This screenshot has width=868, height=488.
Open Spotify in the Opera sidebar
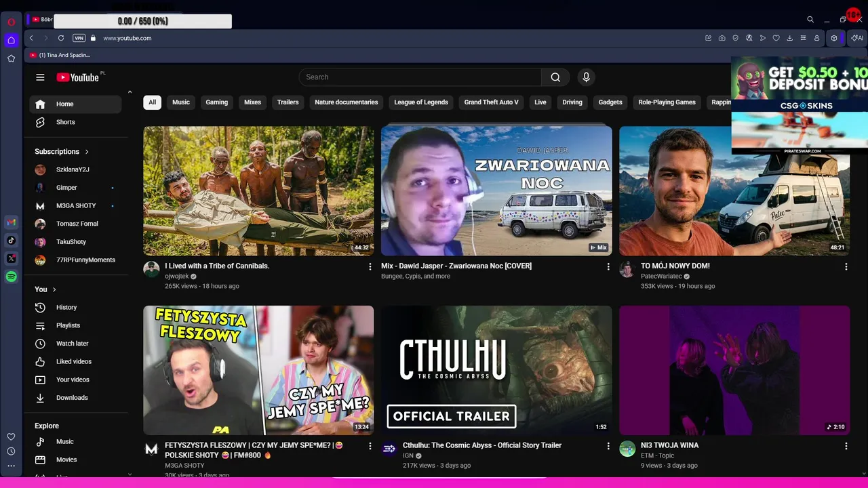(x=11, y=277)
